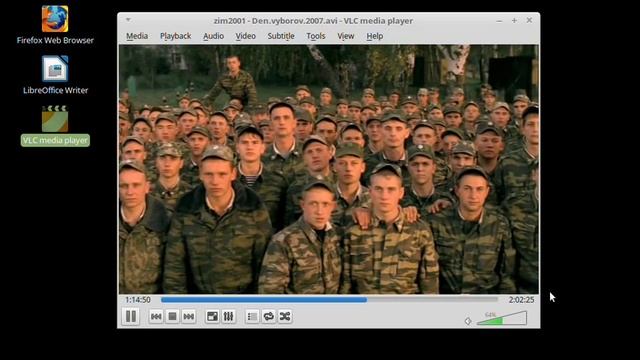This screenshot has width=640, height=360.
Task: Click total duration 2:02:25 label
Action: [x=521, y=300]
